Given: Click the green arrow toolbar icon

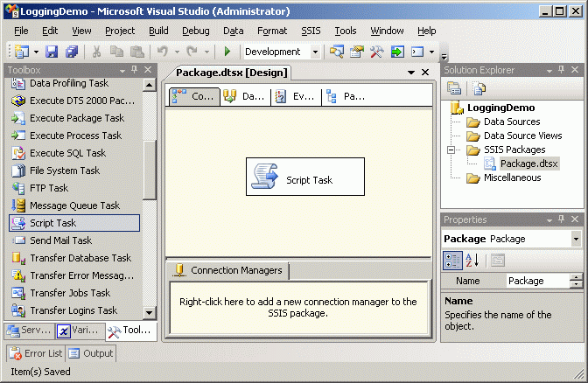Looking at the screenshot, I should point(397,52).
